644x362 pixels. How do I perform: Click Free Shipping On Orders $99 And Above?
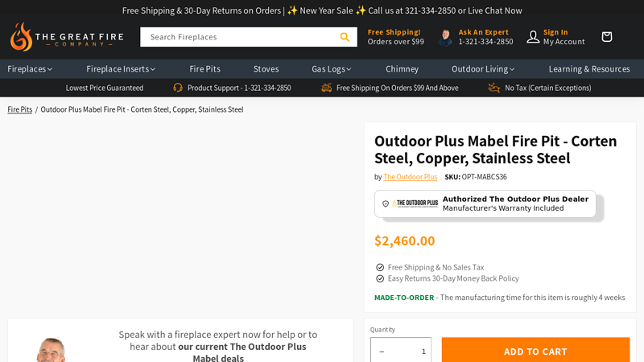click(397, 88)
